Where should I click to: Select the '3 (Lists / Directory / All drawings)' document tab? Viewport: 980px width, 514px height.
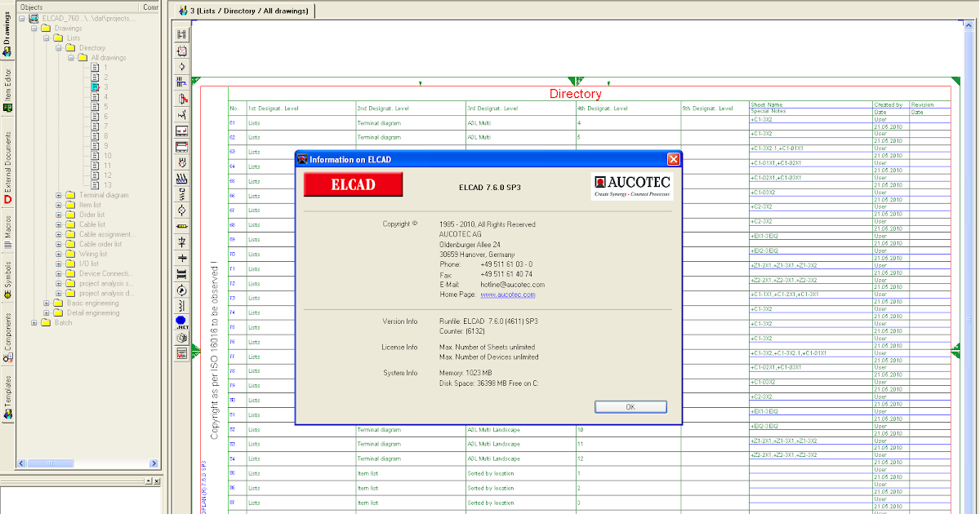(243, 11)
